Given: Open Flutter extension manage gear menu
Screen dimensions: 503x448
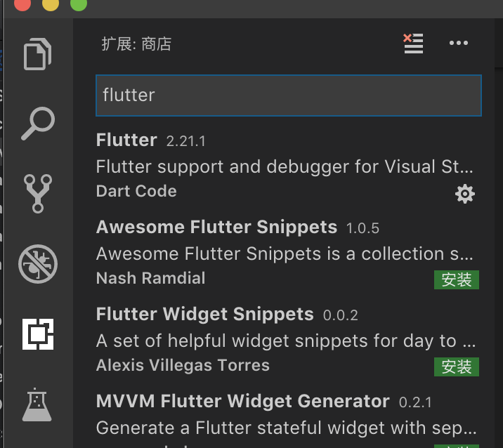Looking at the screenshot, I should click(x=465, y=194).
